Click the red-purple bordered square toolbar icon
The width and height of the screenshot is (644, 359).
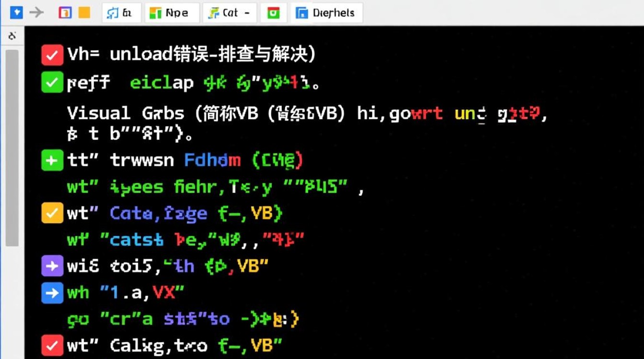point(65,12)
